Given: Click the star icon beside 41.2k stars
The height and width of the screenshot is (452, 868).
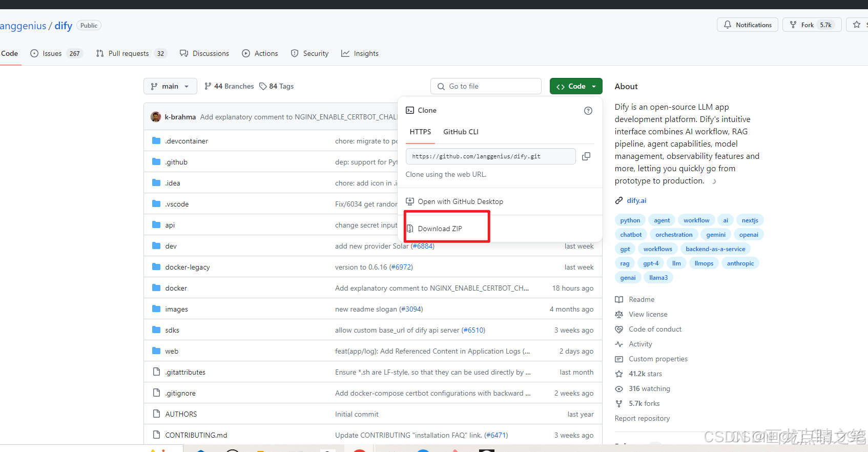Looking at the screenshot, I should [x=619, y=374].
